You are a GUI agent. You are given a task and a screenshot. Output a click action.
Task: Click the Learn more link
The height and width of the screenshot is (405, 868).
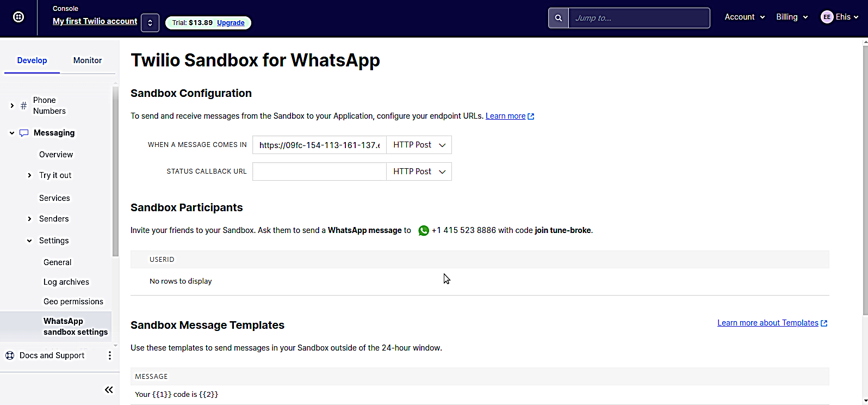(506, 116)
